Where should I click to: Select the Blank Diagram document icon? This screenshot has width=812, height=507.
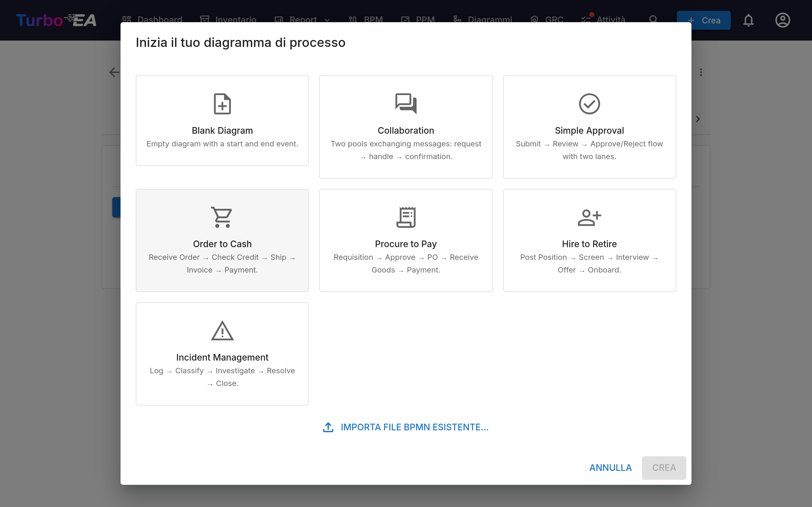coord(222,104)
